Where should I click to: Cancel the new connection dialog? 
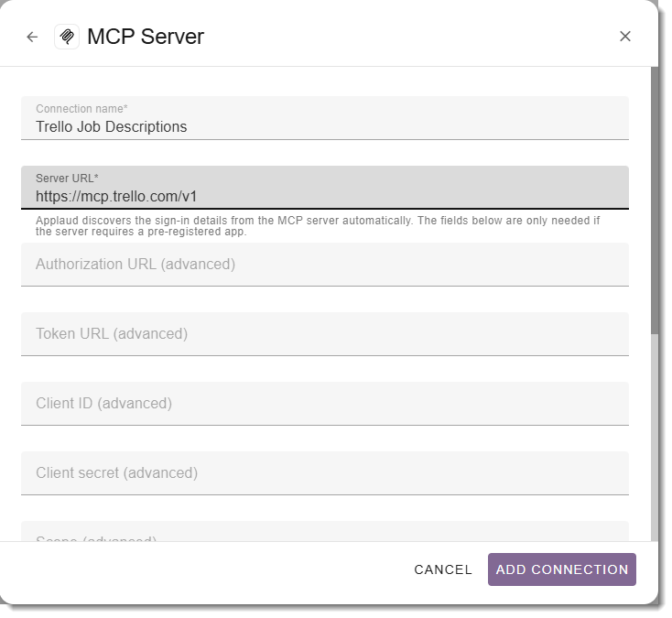(443, 569)
